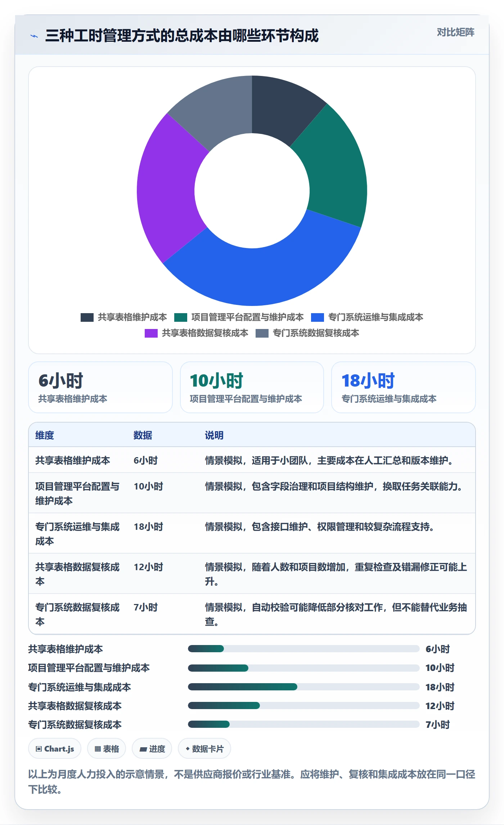Screen dimensions: 504x825
Task: Click the footnote starting 以上为月度人力投入
Action: coord(252,781)
